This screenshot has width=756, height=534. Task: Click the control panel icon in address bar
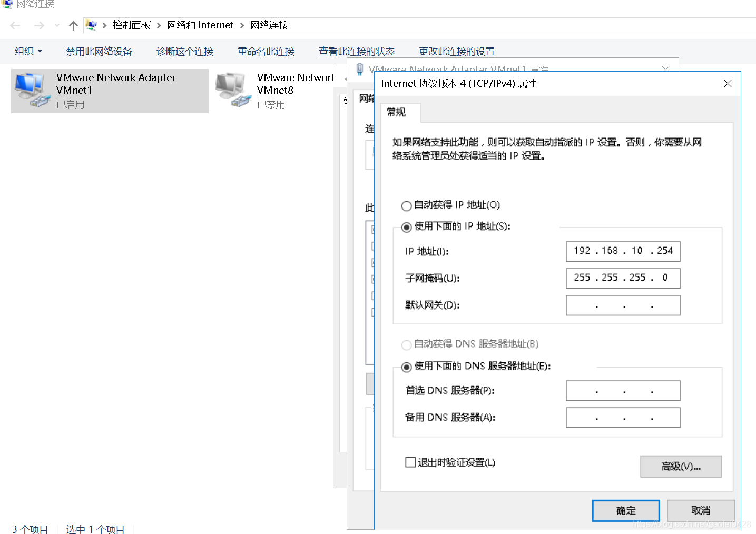click(92, 25)
